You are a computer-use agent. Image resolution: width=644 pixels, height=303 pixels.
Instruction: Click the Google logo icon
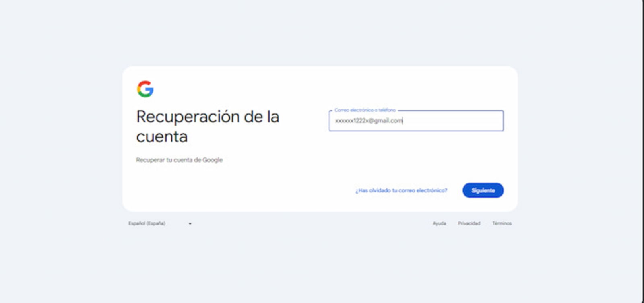click(145, 89)
